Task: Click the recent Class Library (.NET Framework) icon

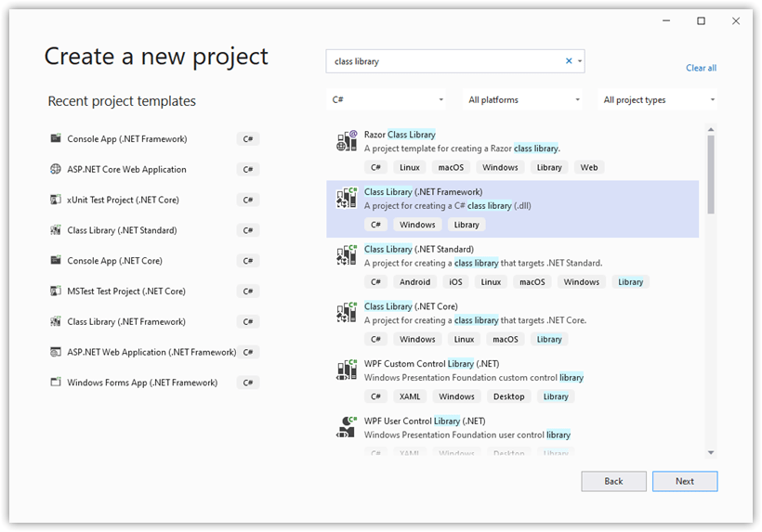Action: click(56, 321)
